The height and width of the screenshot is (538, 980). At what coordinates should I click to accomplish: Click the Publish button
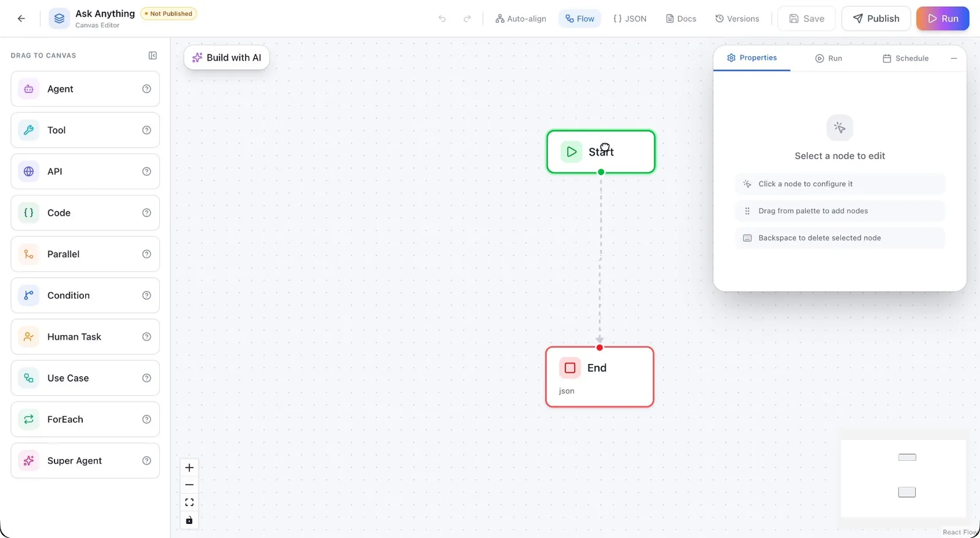pos(876,18)
